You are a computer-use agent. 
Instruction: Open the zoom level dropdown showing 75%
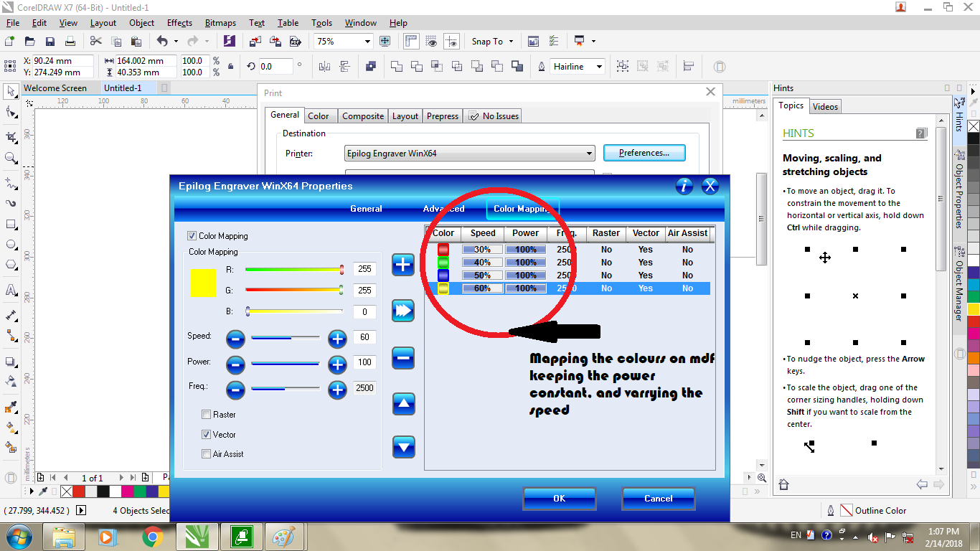(x=367, y=42)
